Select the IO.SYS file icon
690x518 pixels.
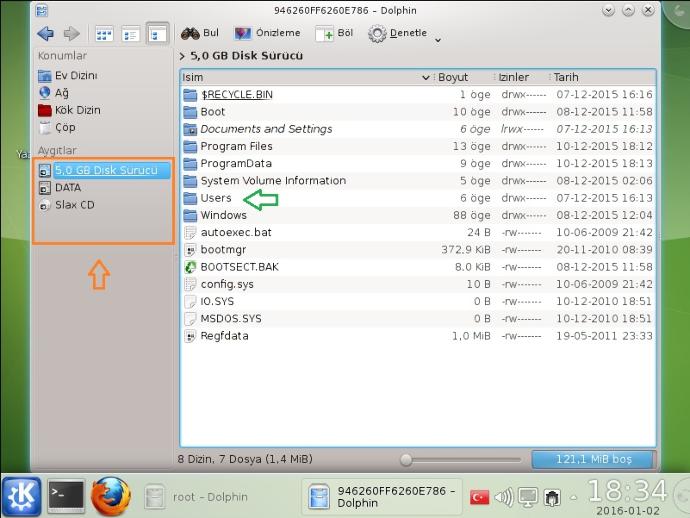[x=190, y=301]
